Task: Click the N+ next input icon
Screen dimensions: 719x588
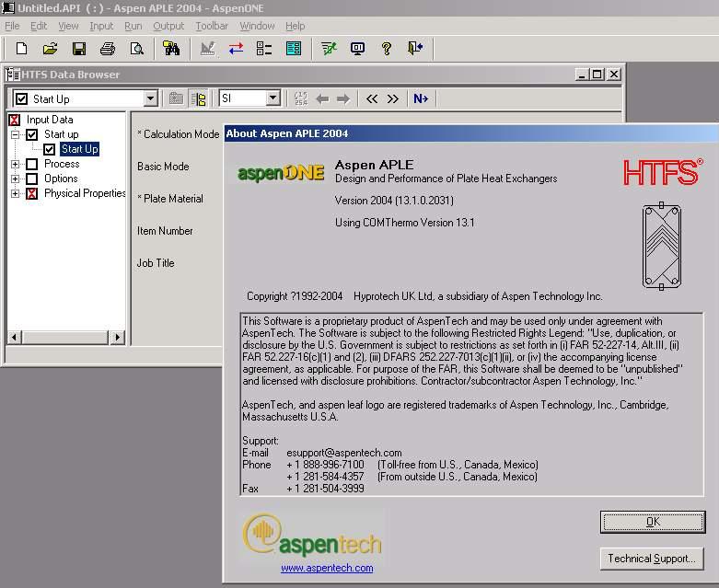Action: pos(421,98)
